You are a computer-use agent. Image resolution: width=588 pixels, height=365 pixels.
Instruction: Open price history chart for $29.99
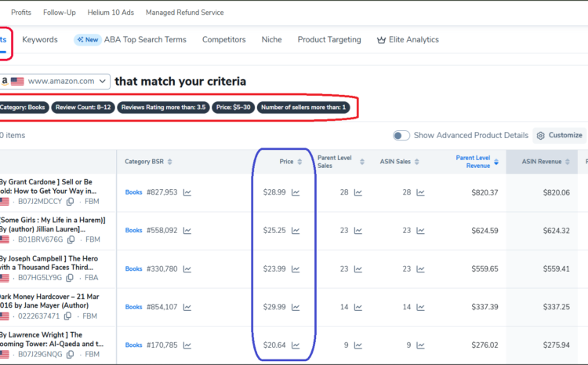tap(296, 307)
